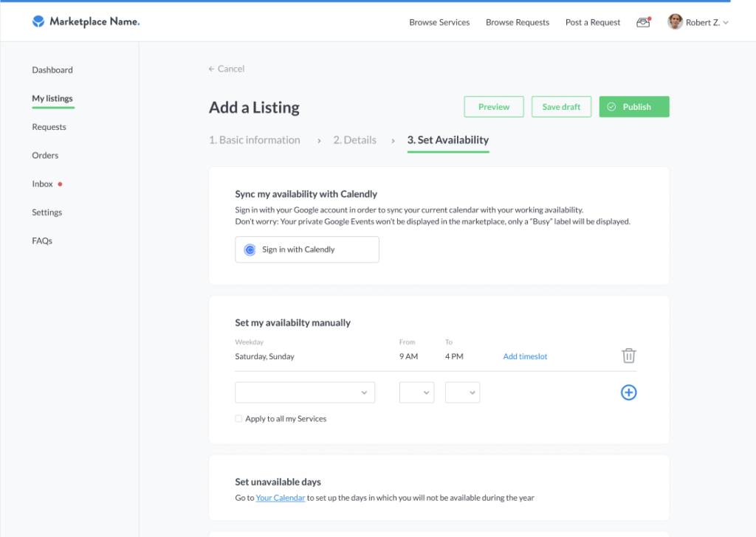Click the Add timeslot link
Screen dimensions: 756x537
[x=525, y=356]
